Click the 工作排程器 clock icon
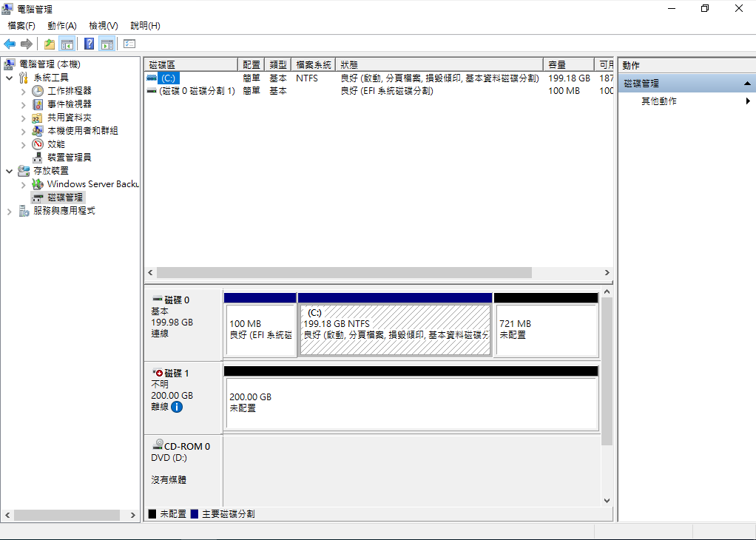 pos(38,91)
